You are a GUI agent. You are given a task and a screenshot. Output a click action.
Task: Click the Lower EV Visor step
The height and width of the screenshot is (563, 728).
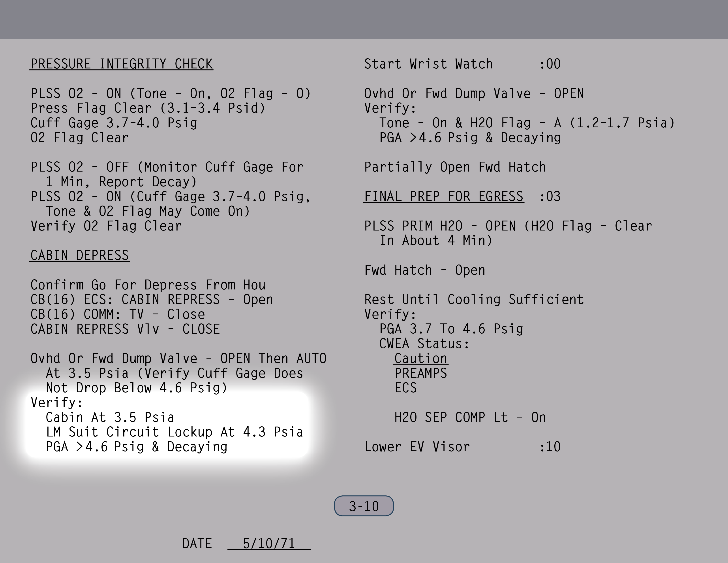pos(417,447)
